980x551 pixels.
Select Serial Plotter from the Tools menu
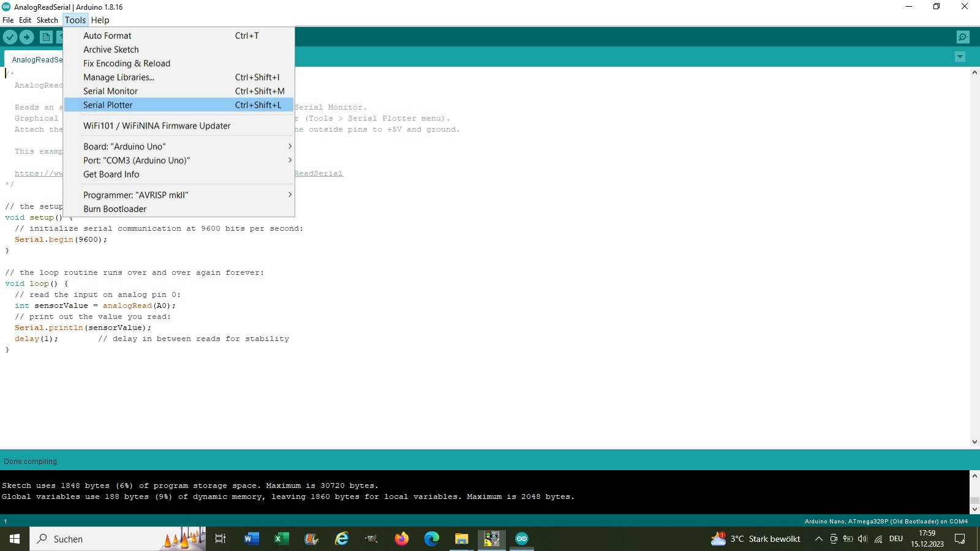click(x=108, y=105)
